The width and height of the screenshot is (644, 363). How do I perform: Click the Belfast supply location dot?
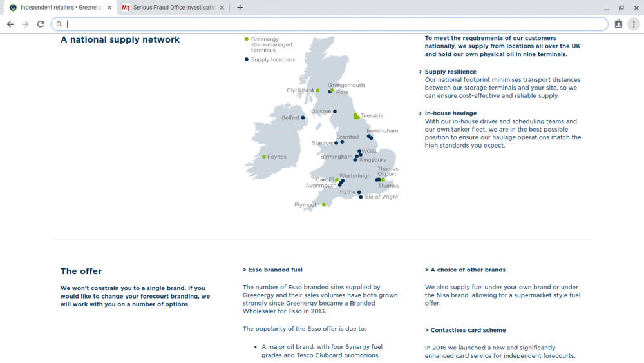(x=303, y=117)
